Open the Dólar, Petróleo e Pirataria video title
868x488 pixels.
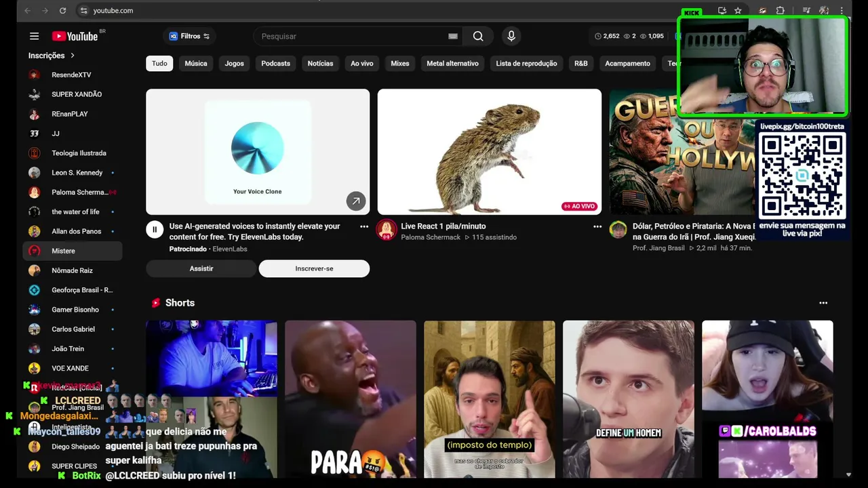(692, 231)
